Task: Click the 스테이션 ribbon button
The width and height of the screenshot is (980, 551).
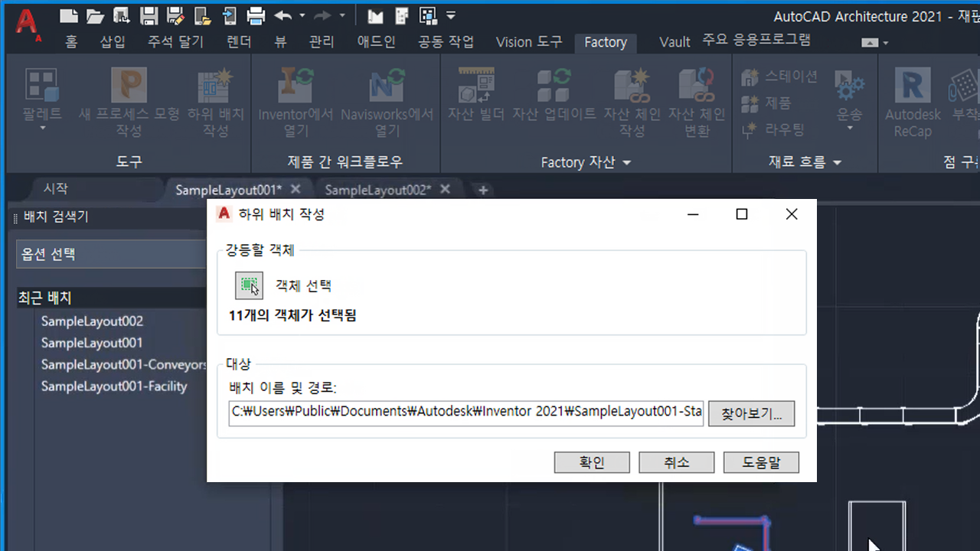Action: pyautogui.click(x=779, y=77)
